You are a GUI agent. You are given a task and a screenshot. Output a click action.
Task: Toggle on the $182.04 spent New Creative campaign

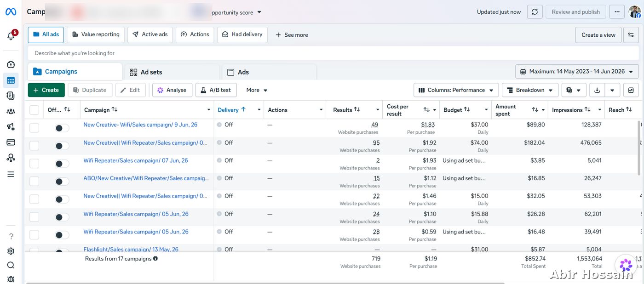62,146
